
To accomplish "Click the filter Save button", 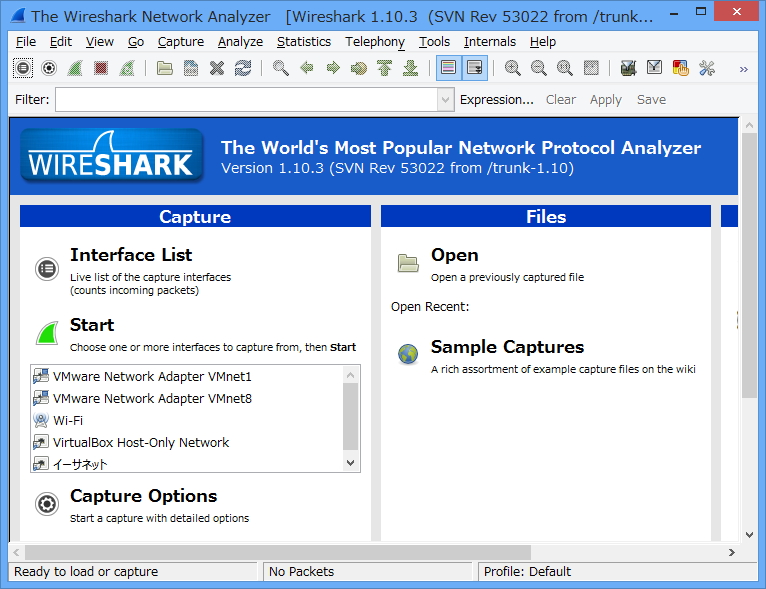I will click(x=651, y=100).
